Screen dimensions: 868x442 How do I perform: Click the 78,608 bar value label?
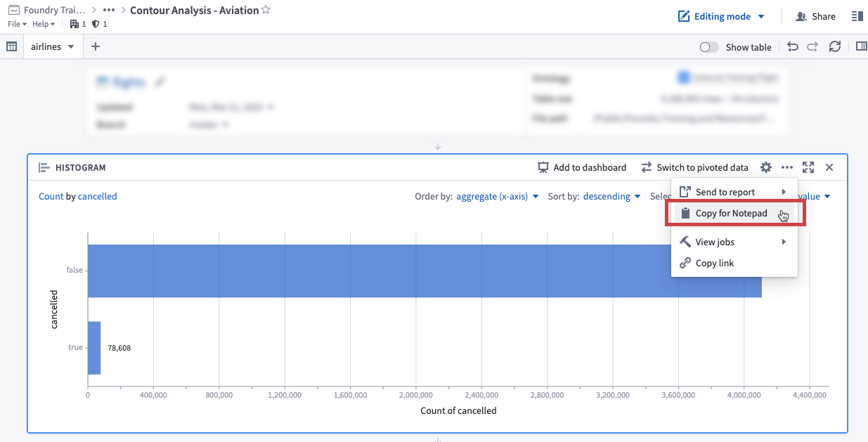coord(119,348)
